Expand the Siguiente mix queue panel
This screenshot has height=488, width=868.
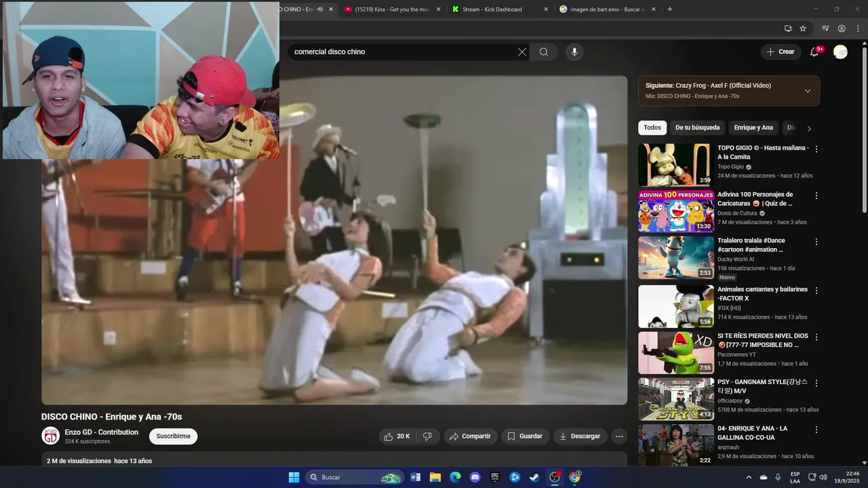point(807,91)
